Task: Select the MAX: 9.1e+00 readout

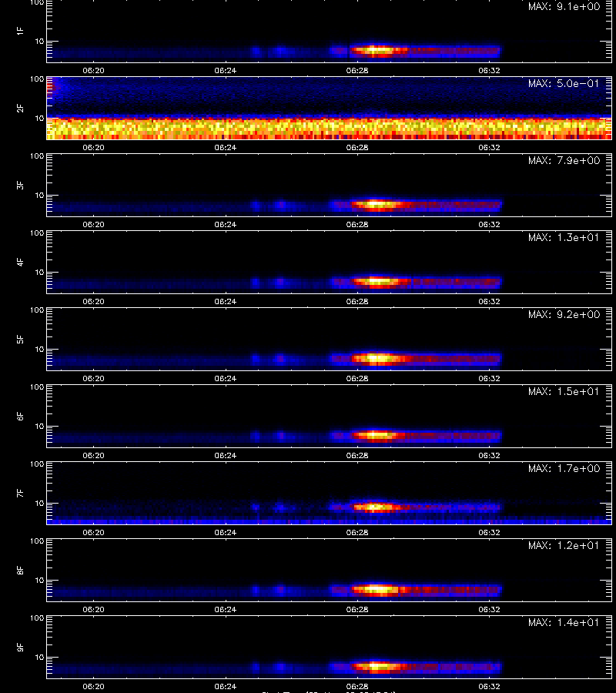Action: (564, 7)
